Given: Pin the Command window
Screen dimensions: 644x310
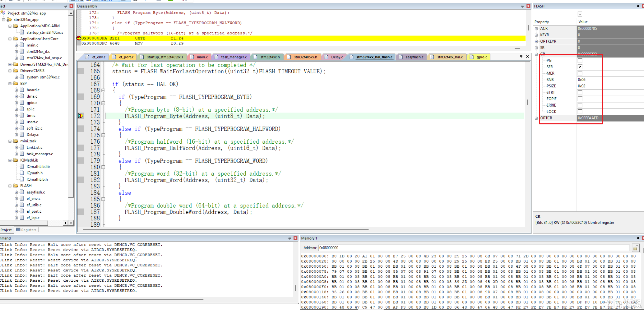Looking at the screenshot, I should coord(290,238).
